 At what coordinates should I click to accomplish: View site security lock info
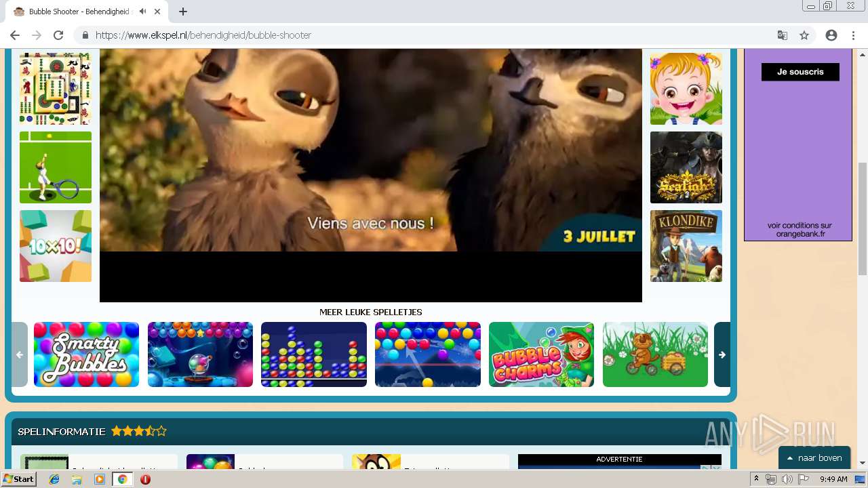click(85, 35)
